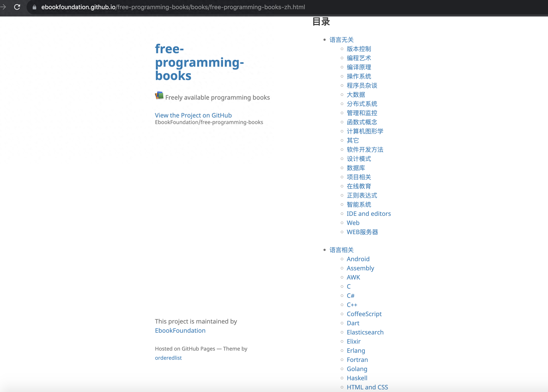
Task: Select the Assembly link
Action: point(360,268)
